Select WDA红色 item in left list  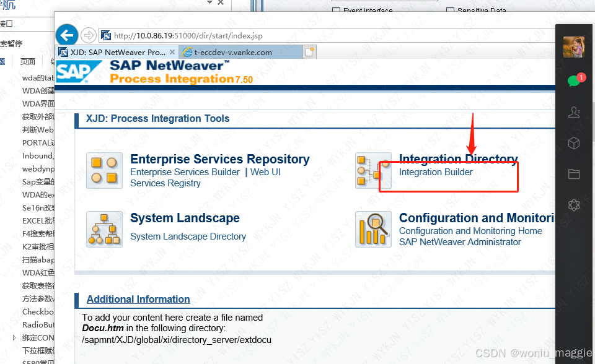point(38,272)
